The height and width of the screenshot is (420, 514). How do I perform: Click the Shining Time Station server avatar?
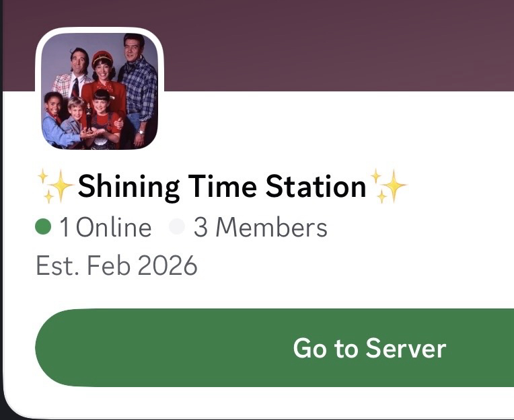[100, 91]
